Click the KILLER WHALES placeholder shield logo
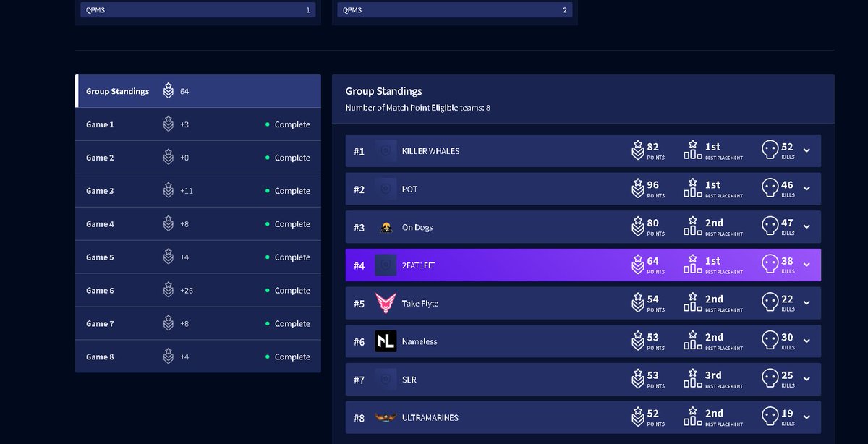 (x=386, y=150)
